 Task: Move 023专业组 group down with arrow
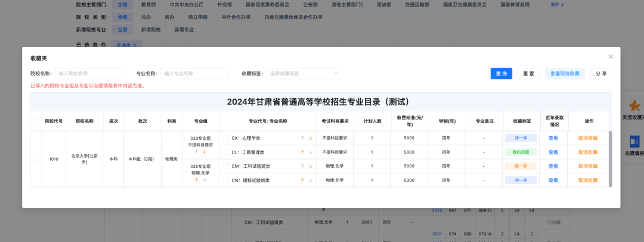pos(204,152)
